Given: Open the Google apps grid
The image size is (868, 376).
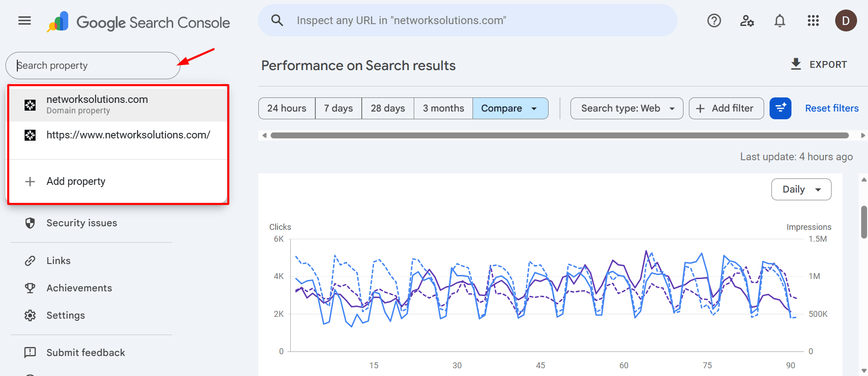Looking at the screenshot, I should [x=813, y=20].
